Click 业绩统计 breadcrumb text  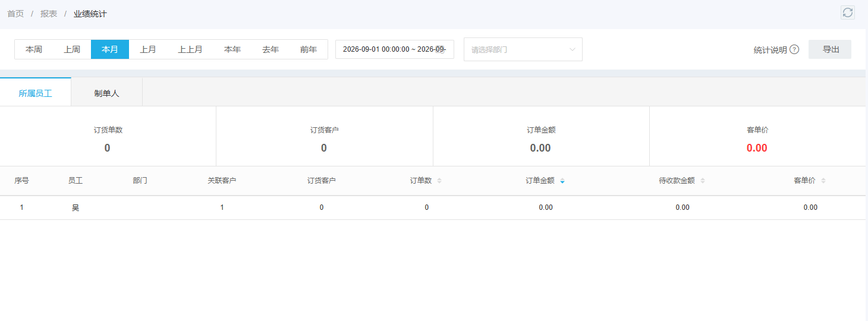pos(90,14)
